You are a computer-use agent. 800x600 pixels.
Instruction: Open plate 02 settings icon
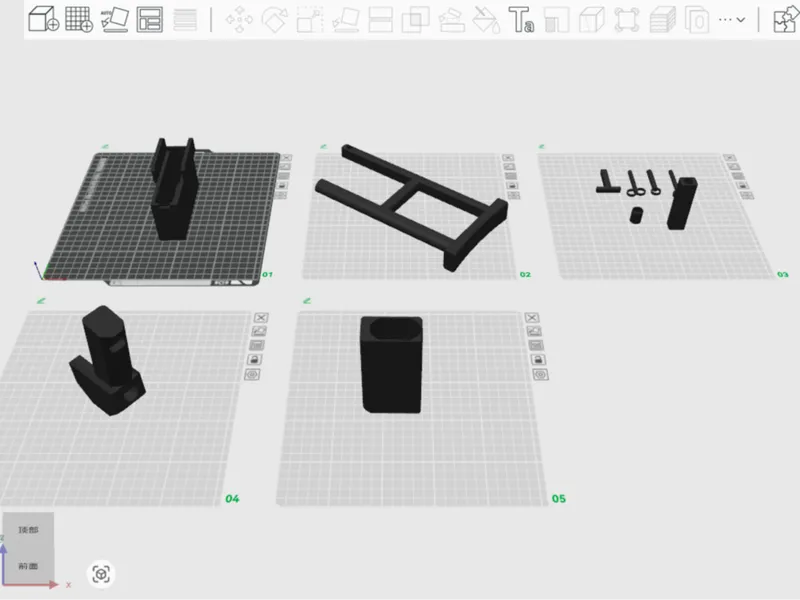[x=514, y=195]
